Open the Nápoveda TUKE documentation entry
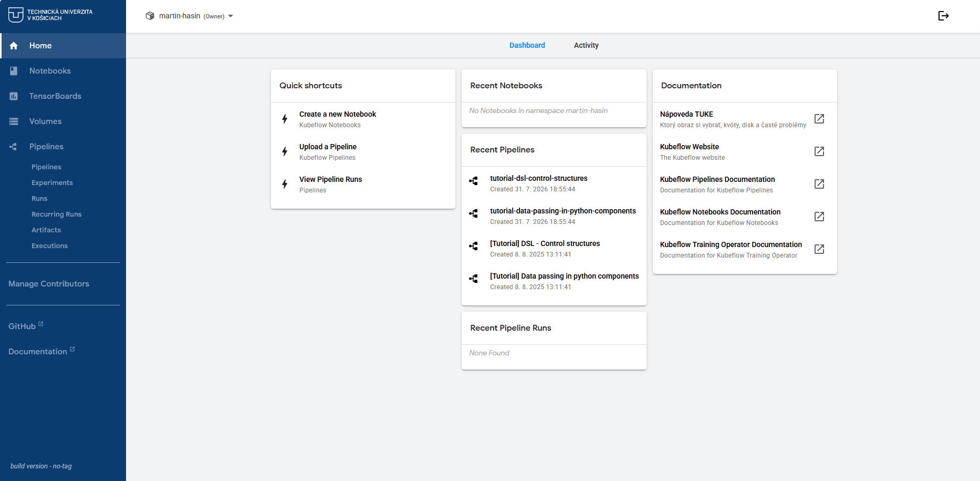980x481 pixels. point(745,119)
